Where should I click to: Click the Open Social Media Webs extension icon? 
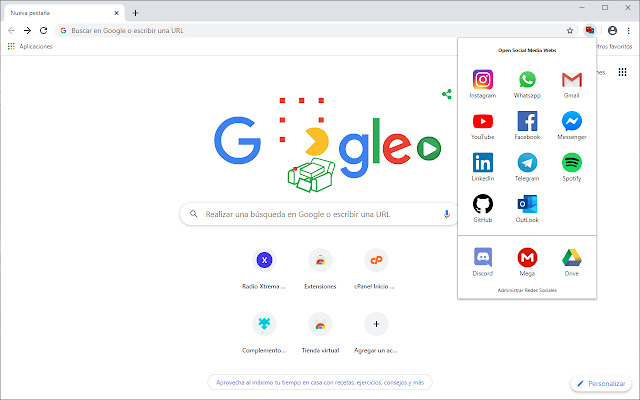[x=589, y=30]
